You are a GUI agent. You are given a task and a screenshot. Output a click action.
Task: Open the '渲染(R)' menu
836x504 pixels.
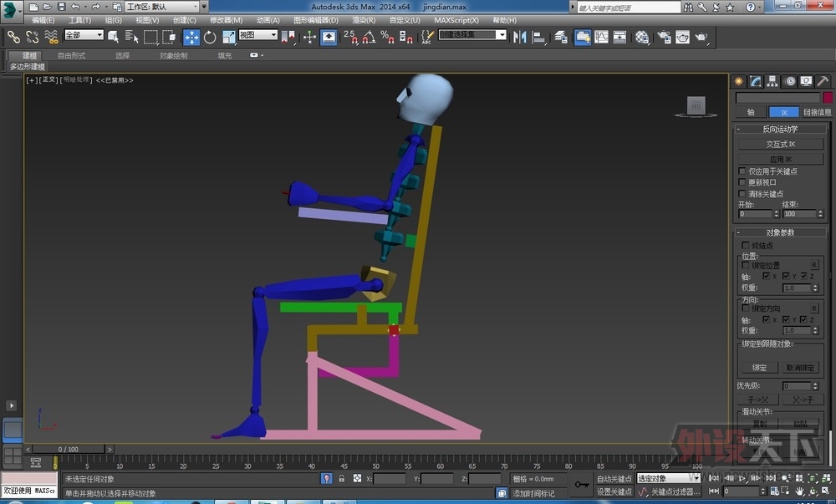pyautogui.click(x=364, y=20)
